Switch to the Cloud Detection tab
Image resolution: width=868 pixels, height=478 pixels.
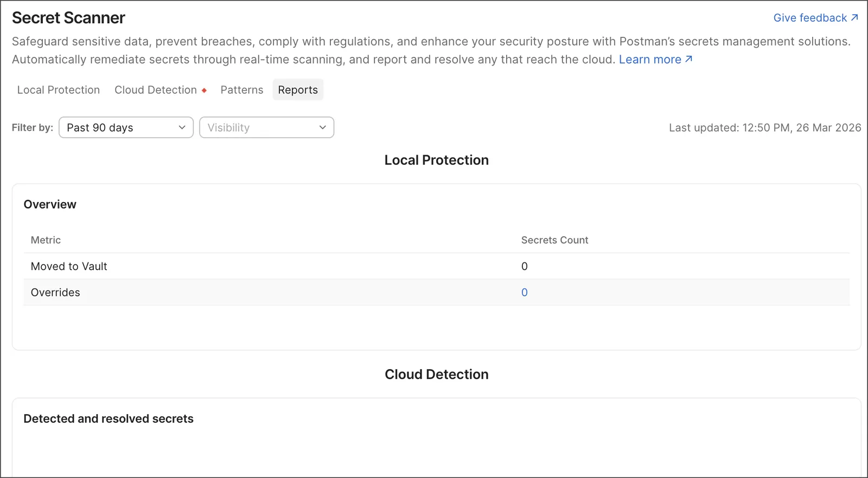pyautogui.click(x=156, y=90)
